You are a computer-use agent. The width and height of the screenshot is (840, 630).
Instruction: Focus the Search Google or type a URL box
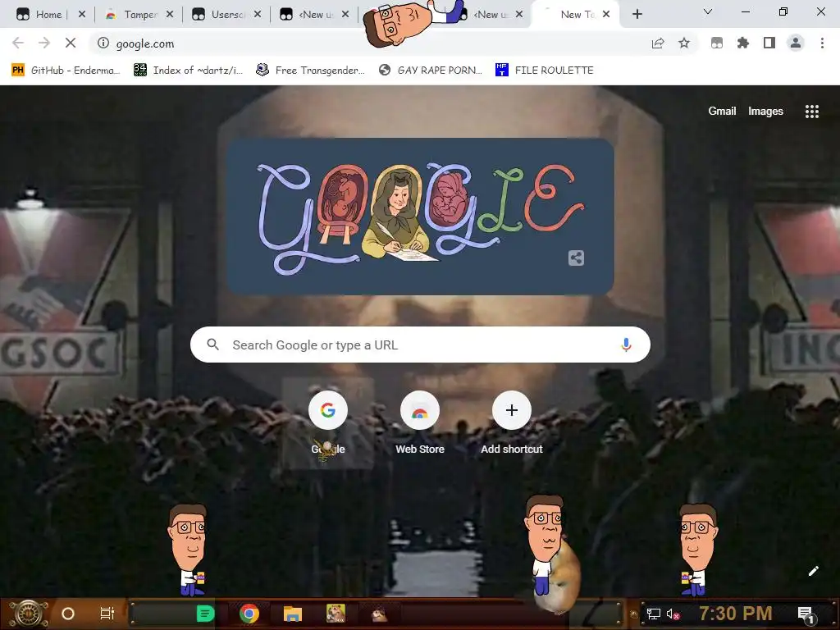pyautogui.click(x=420, y=345)
